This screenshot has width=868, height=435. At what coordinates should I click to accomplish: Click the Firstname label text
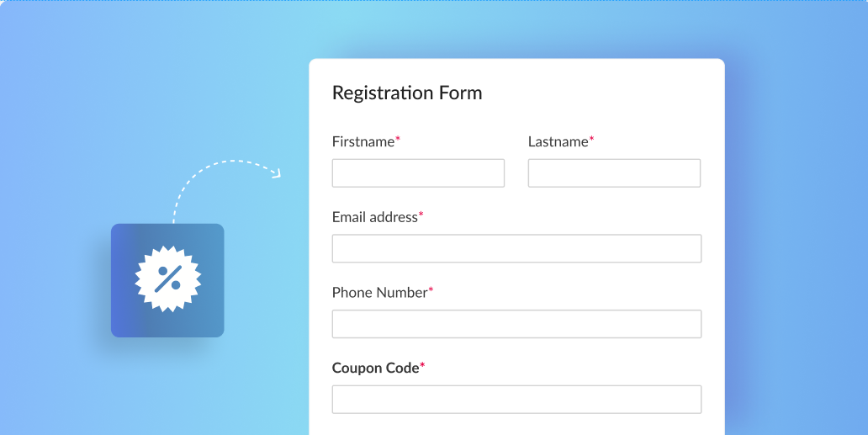[x=363, y=142]
